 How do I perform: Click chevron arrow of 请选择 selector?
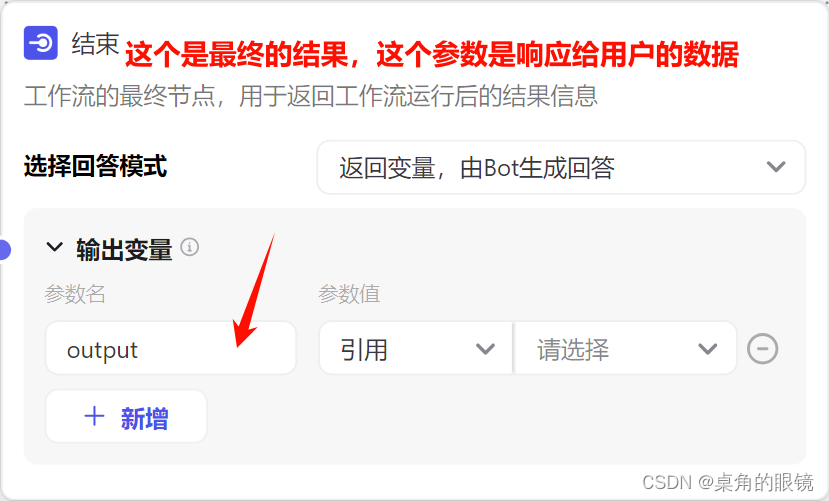tap(707, 349)
